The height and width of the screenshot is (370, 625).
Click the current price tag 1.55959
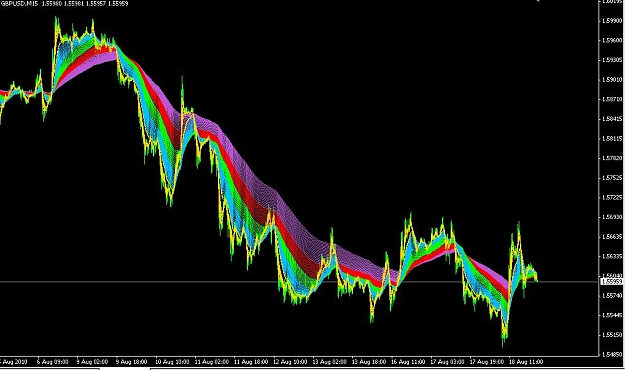[611, 281]
